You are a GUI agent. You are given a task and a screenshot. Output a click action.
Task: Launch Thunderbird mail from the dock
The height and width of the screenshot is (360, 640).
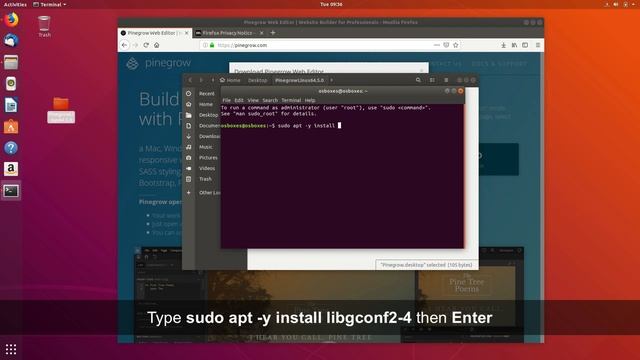point(11,41)
